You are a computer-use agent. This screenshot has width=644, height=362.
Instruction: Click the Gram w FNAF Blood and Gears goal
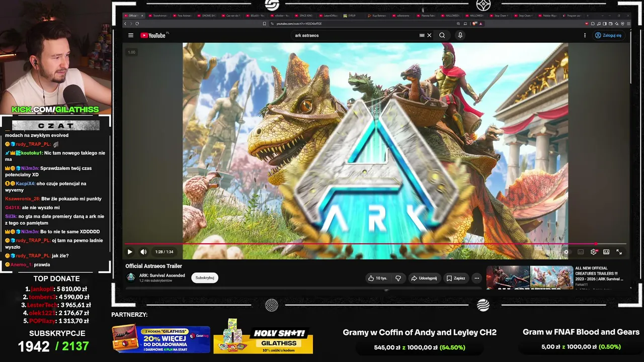point(581,339)
